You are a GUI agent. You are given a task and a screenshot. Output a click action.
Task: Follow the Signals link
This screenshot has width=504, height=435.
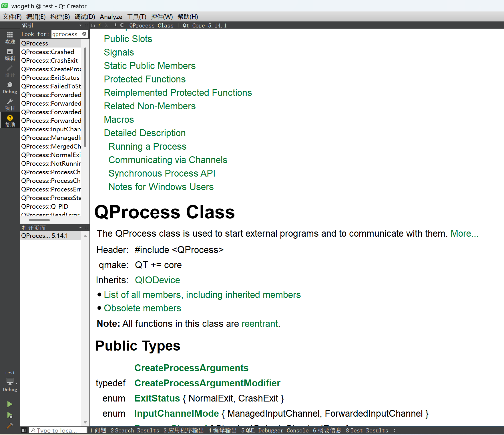pos(119,52)
